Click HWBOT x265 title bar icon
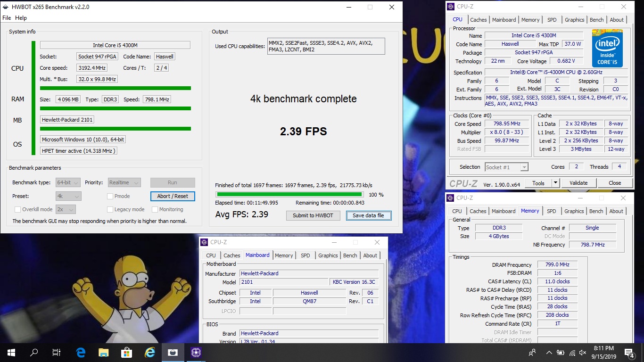Viewport: 644px width, 362px height. coord(5,7)
